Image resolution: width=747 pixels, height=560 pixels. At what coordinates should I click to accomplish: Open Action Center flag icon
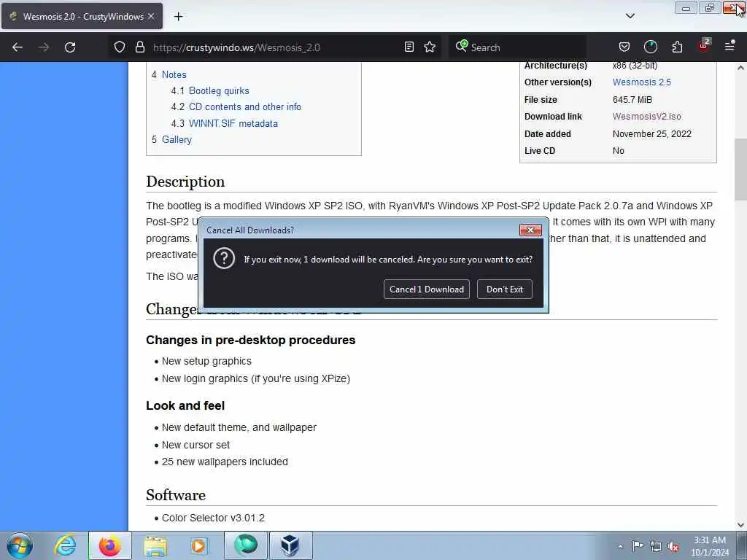click(638, 545)
